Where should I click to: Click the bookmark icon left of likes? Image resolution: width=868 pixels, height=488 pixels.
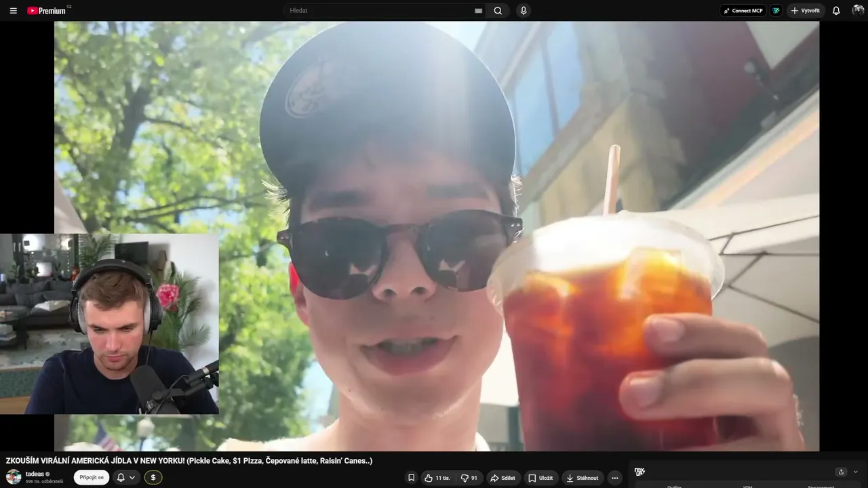point(411,478)
